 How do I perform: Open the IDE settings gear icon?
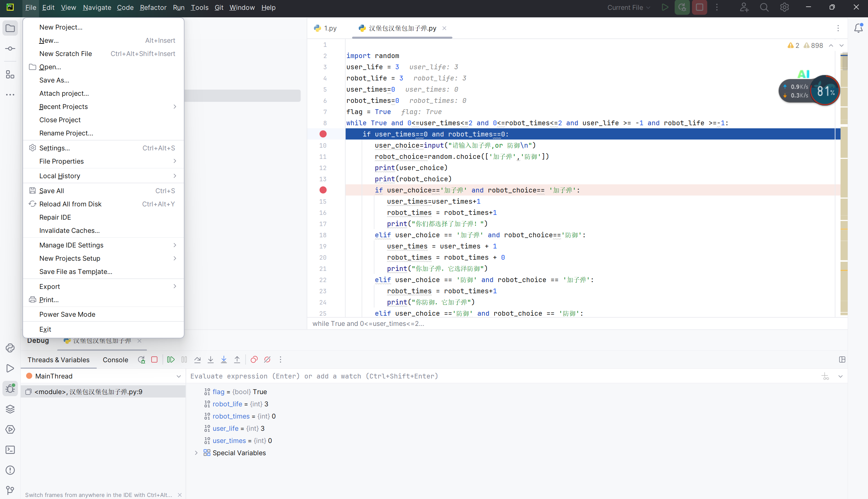coord(785,7)
